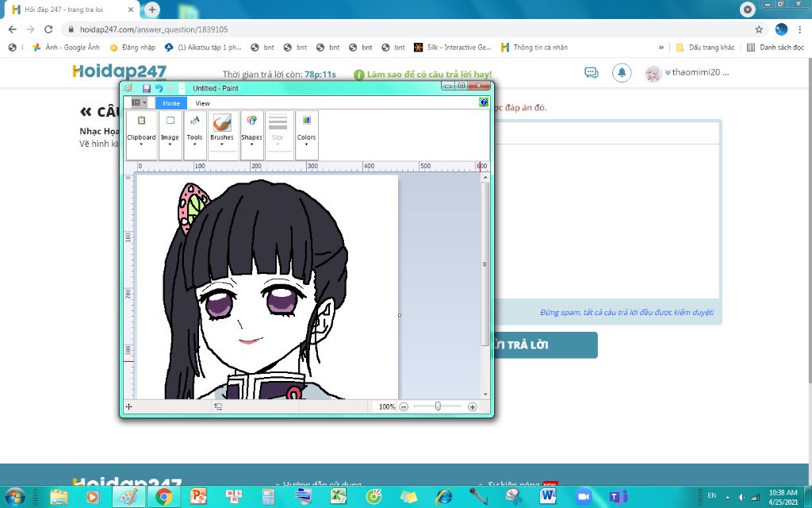
Task: Open the Paint application menu button
Action: tap(139, 102)
